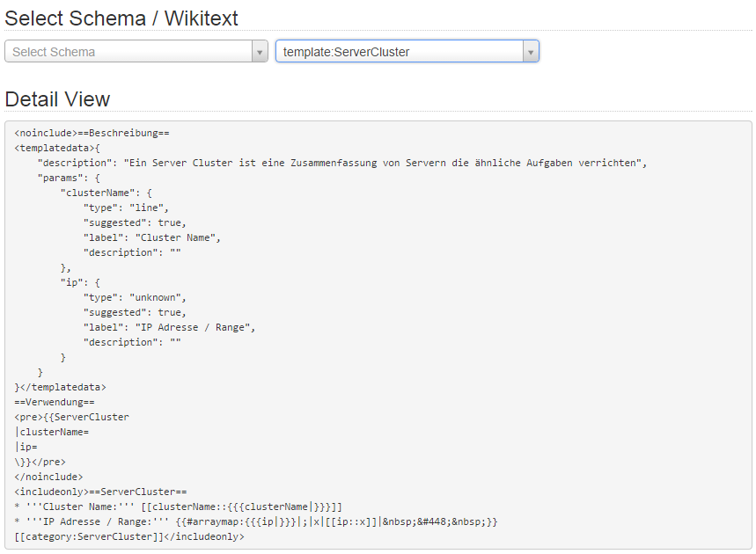Click the [[category:ServerCluster]] line
The height and width of the screenshot is (554, 756).
click(x=129, y=536)
